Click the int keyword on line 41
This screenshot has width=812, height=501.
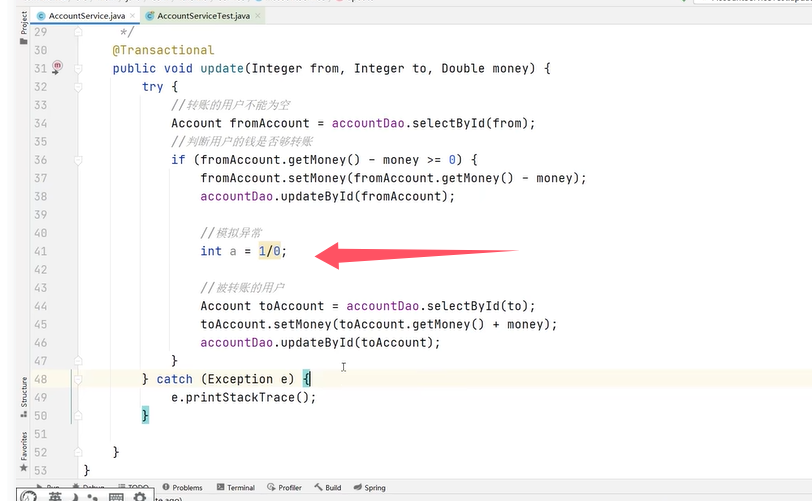point(211,251)
